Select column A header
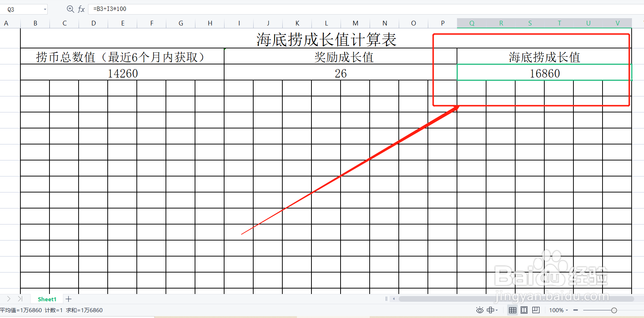This screenshot has width=644, height=318. [x=6, y=23]
